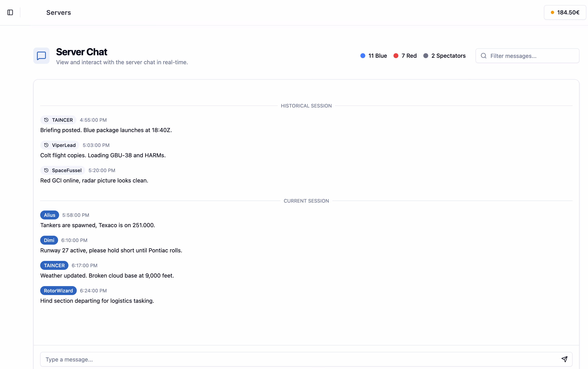Click the historical TAINCER name tag
This screenshot has width=588, height=369.
click(x=58, y=120)
